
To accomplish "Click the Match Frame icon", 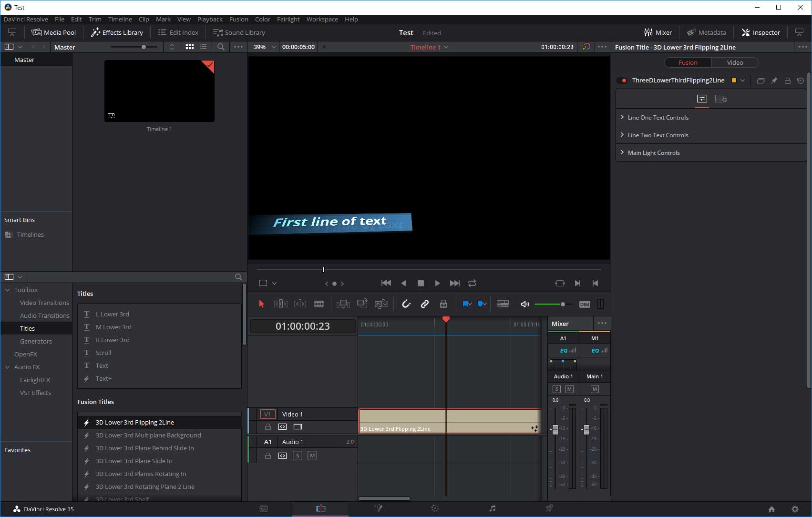I will pos(560,283).
